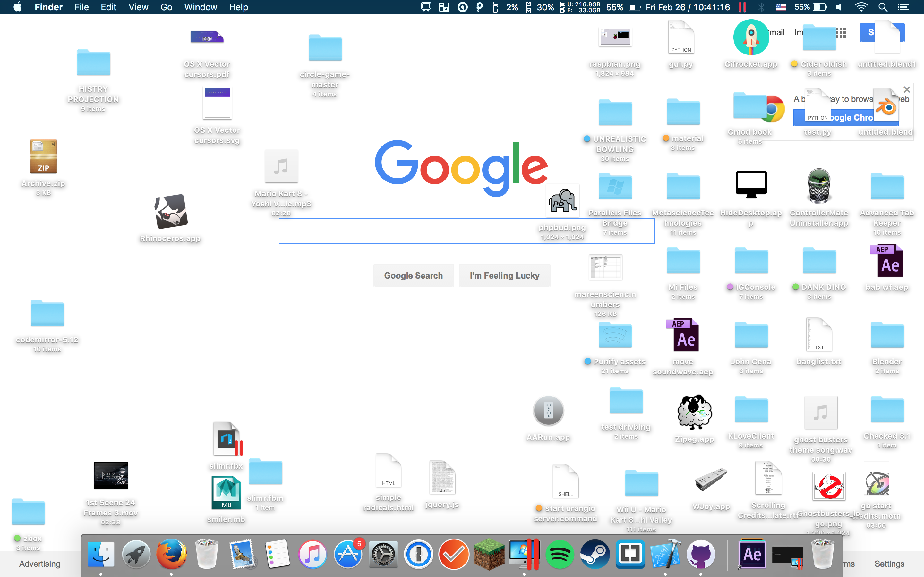The image size is (924, 577).
Task: Open the Go menu
Action: pos(166,7)
